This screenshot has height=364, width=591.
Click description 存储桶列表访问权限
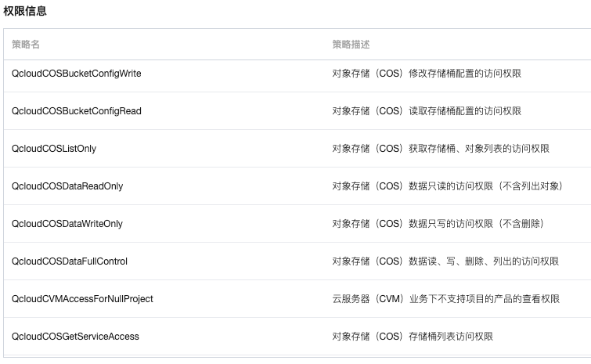click(x=451, y=337)
